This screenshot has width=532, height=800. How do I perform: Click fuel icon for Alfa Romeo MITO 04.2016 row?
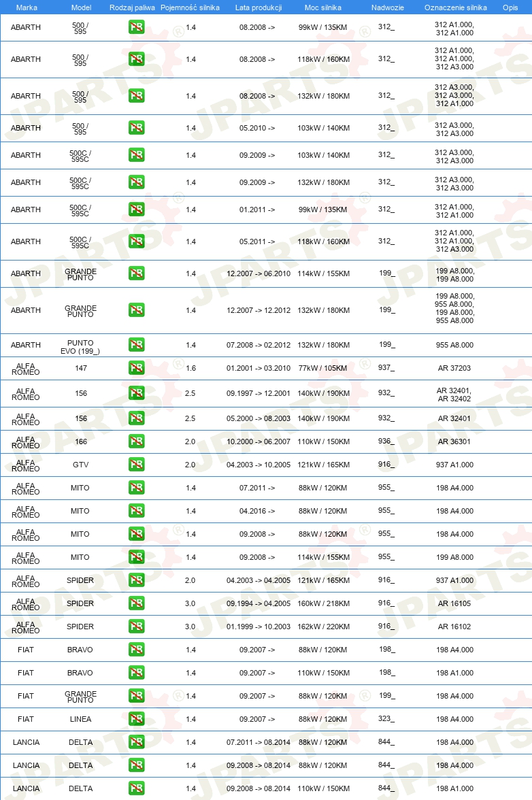pyautogui.click(x=136, y=511)
